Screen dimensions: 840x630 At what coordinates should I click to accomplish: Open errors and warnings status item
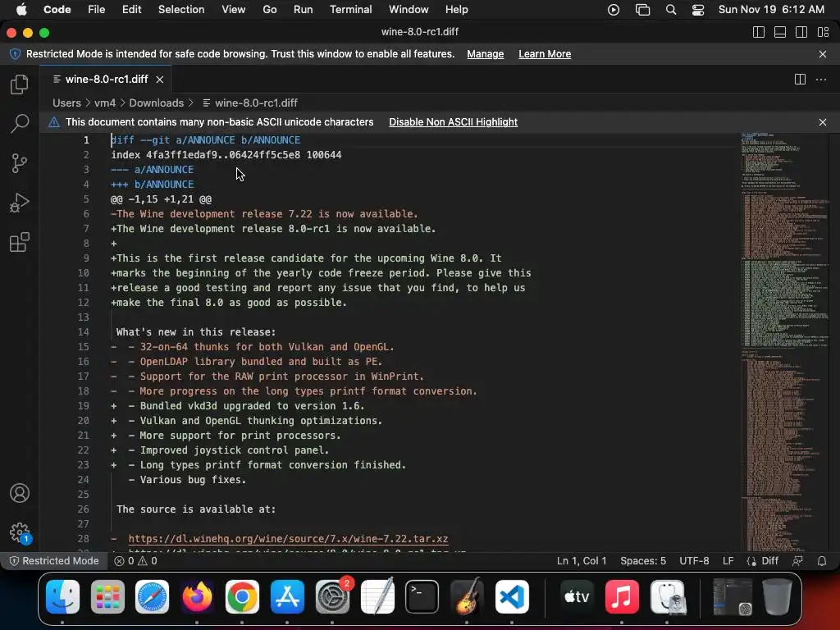coord(136,561)
